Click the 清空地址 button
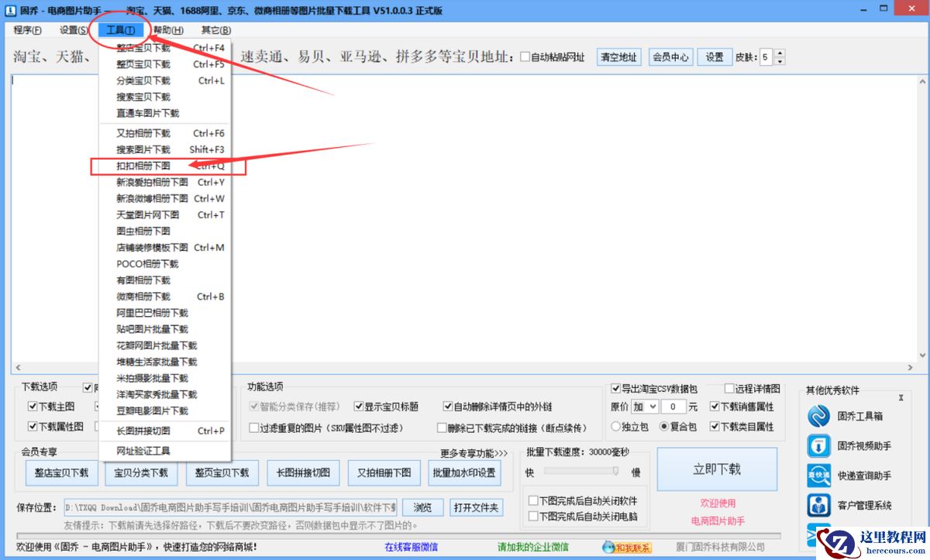Viewport: 930px width, 560px height. click(x=618, y=57)
